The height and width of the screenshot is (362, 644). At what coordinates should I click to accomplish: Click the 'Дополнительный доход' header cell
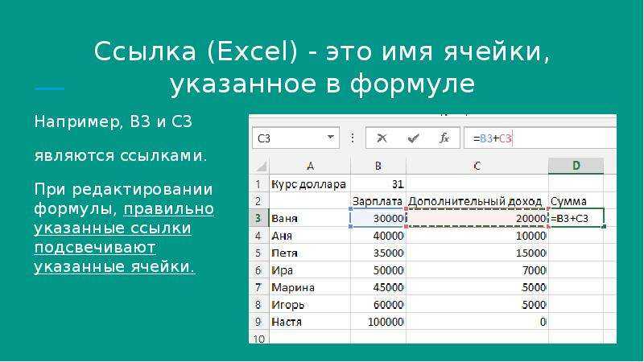click(477, 201)
